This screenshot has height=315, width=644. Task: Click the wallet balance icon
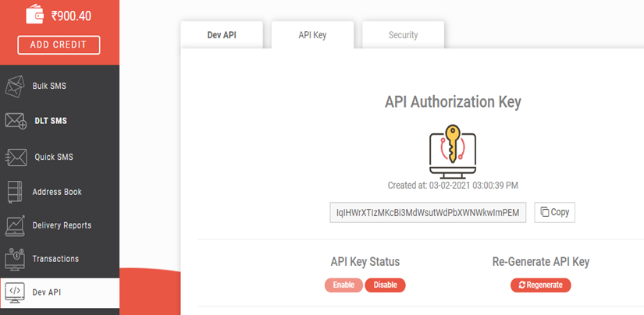36,15
